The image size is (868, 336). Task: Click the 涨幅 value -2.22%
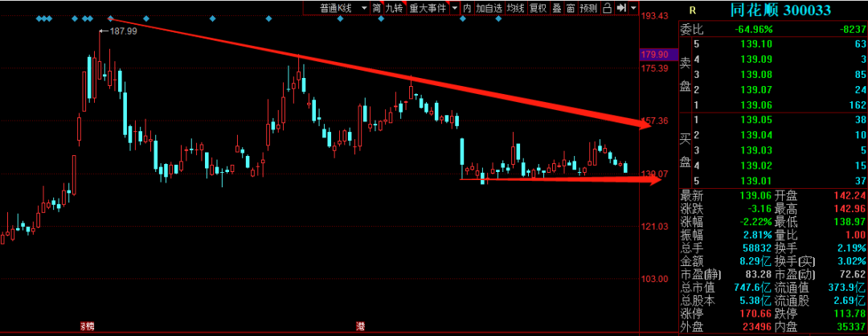point(756,221)
